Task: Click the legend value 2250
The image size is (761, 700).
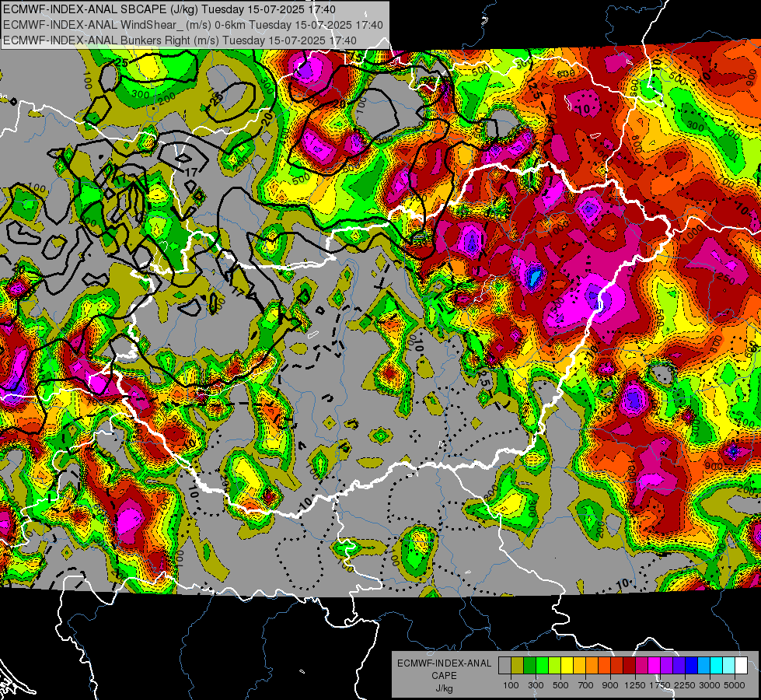Action: tap(686, 685)
